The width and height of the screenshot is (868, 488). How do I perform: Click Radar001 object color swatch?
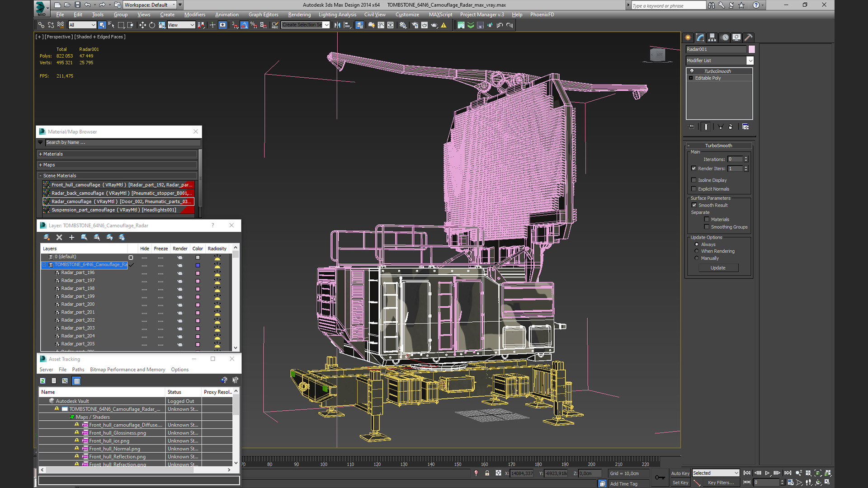coord(751,49)
